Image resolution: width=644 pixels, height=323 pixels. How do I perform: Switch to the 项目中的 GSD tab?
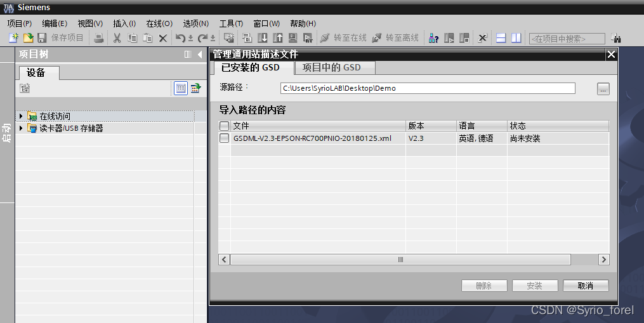335,68
